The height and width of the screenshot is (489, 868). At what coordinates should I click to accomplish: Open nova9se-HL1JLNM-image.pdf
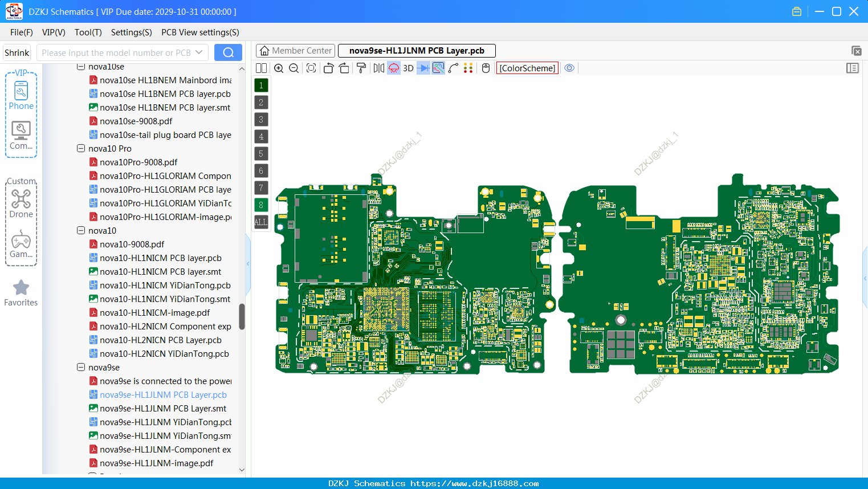pyautogui.click(x=152, y=463)
